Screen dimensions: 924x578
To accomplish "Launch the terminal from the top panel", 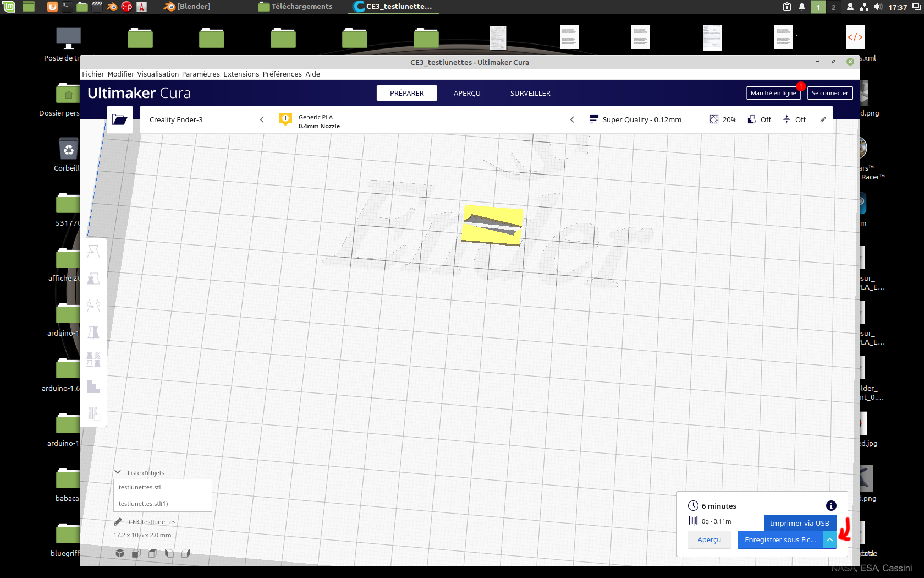I will tap(67, 7).
